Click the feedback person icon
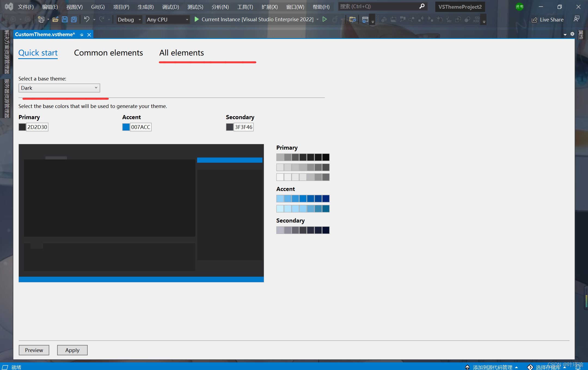Viewport: 588px width, 370px height. [576, 19]
